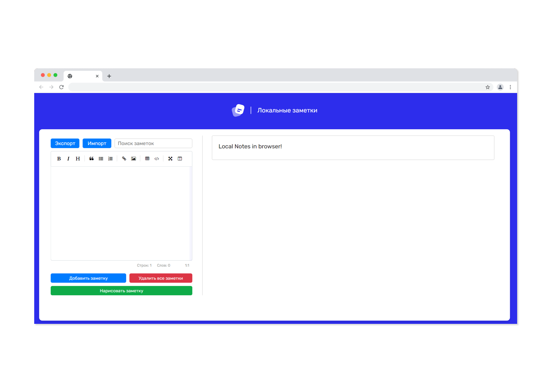This screenshot has height=392, width=552.
Task: Insert a hyperlink
Action: point(124,159)
